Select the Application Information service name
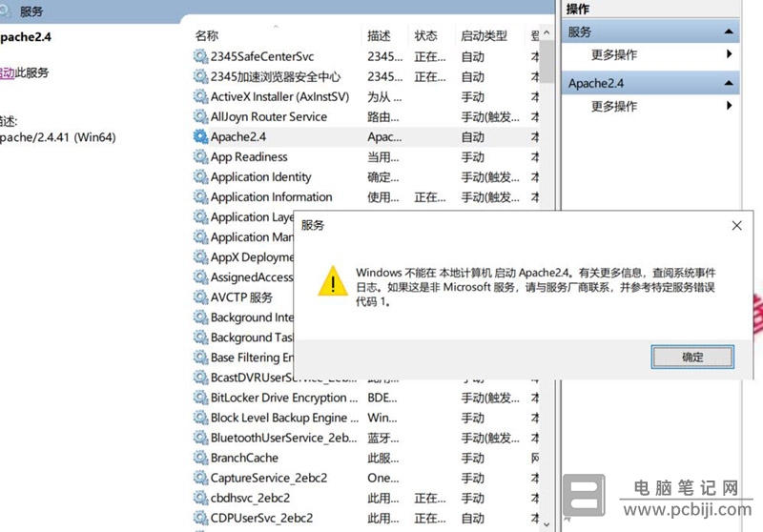 coord(271,196)
